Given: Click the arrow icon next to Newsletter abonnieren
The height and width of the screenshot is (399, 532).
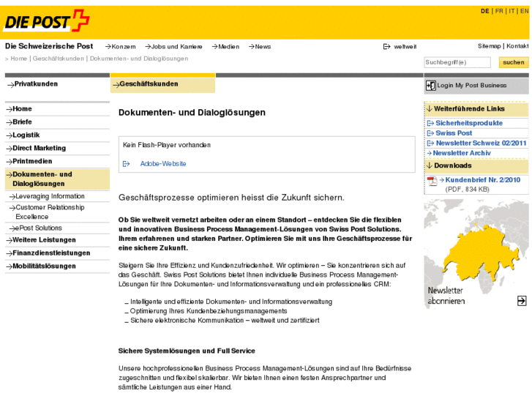Looking at the screenshot, I should click(522, 300).
